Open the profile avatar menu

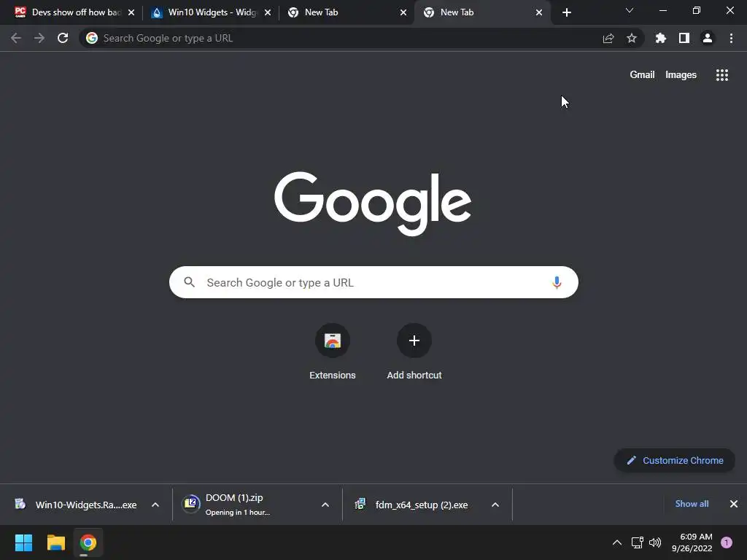tap(708, 38)
